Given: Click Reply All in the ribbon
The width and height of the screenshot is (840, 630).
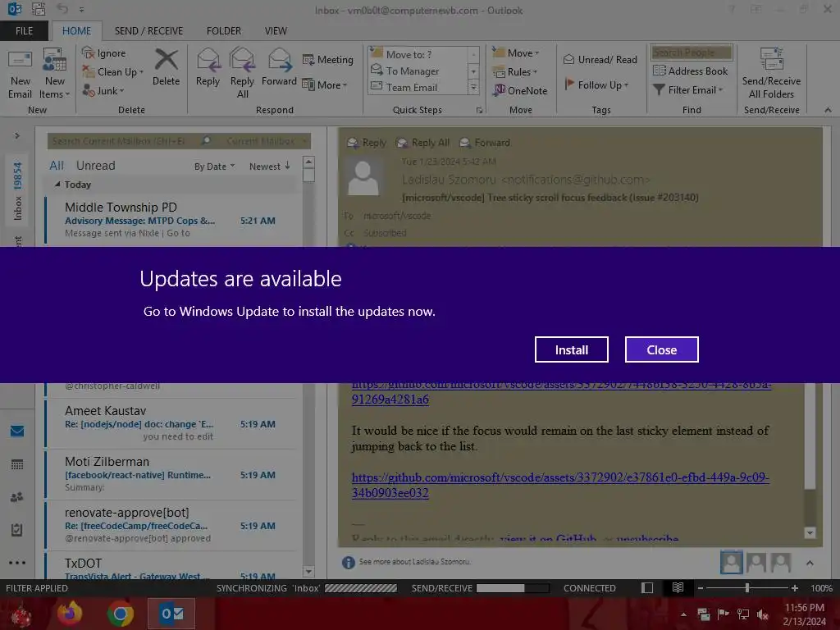Looking at the screenshot, I should (242, 74).
